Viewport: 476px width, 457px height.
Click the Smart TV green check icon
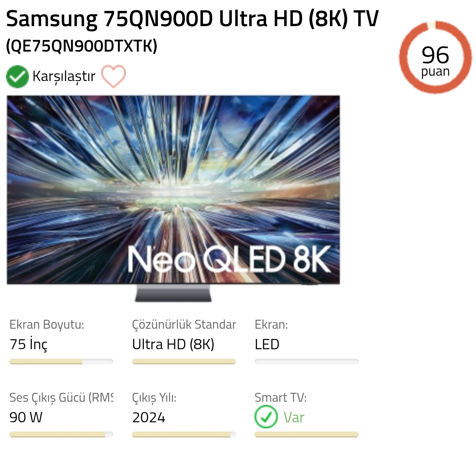click(266, 417)
